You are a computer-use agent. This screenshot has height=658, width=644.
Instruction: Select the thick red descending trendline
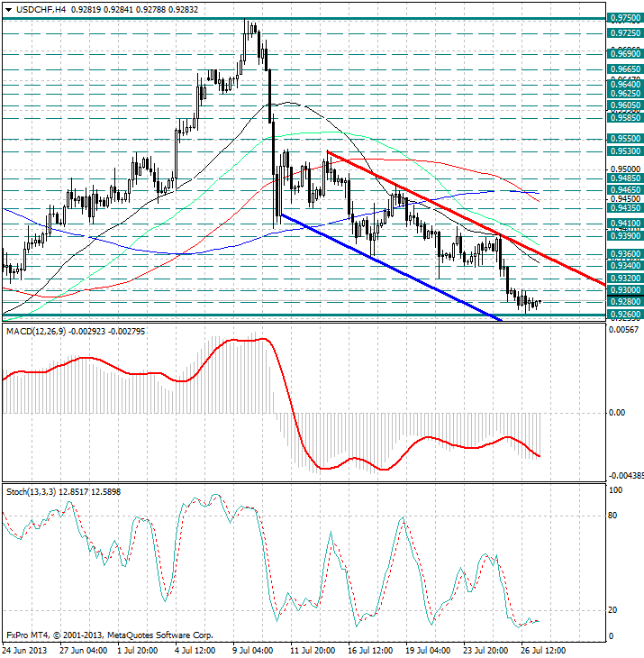466,218
